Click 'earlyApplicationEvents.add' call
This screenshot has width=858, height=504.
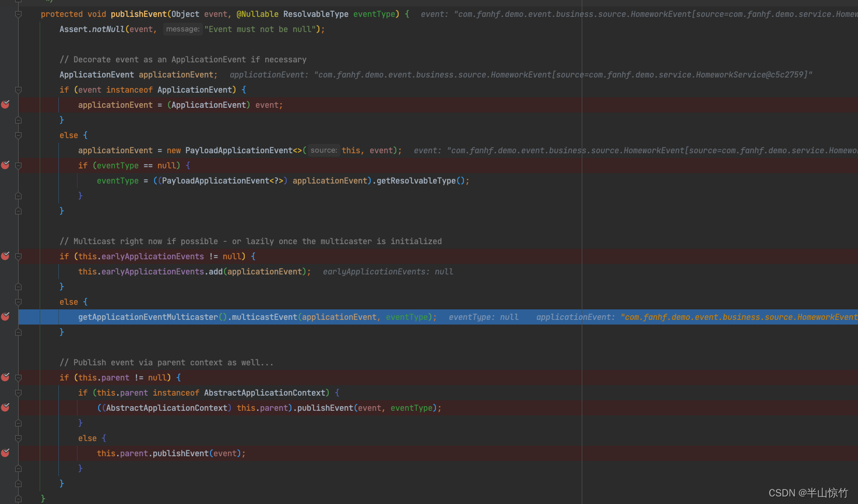[162, 272]
